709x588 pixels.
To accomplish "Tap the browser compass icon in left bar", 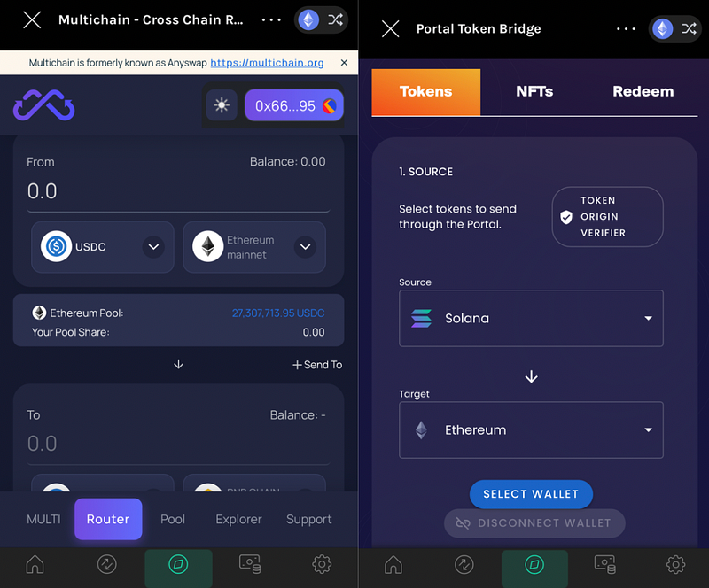I will [178, 564].
